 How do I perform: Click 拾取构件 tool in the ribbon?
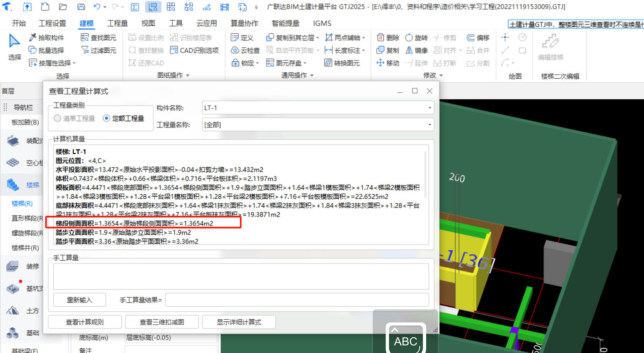[46, 38]
